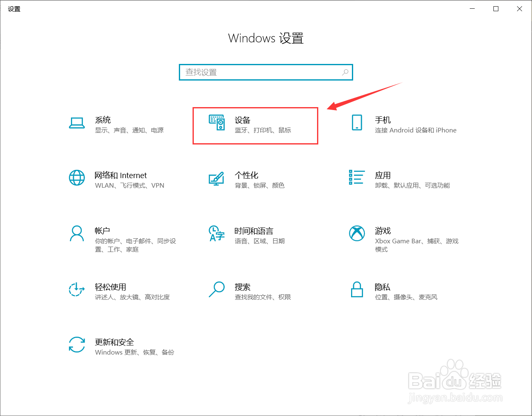Click description 查找我的文件、权限
This screenshot has width=532, height=416.
pyautogui.click(x=263, y=297)
